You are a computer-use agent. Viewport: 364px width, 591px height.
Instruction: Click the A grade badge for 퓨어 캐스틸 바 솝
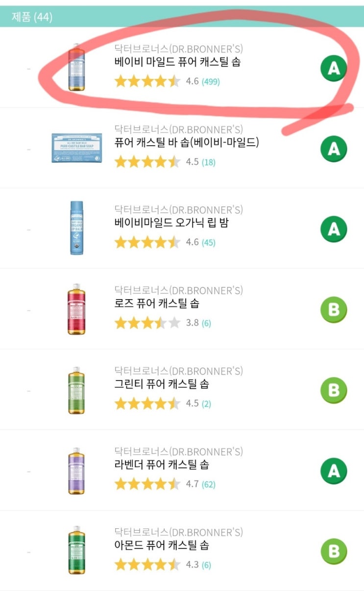(x=334, y=149)
